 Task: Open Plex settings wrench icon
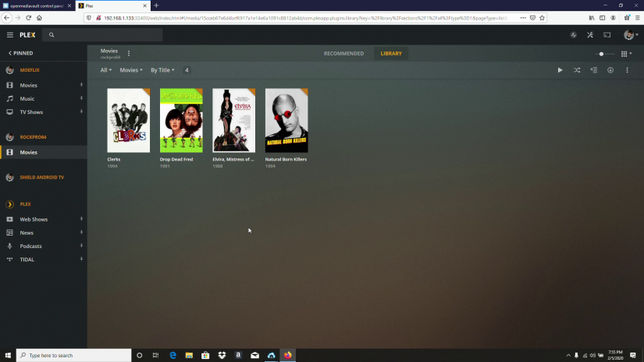pos(590,35)
